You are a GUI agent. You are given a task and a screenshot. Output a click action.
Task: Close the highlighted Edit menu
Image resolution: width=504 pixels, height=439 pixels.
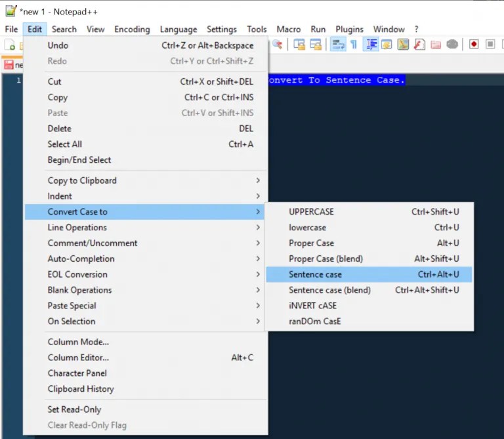[x=35, y=30]
